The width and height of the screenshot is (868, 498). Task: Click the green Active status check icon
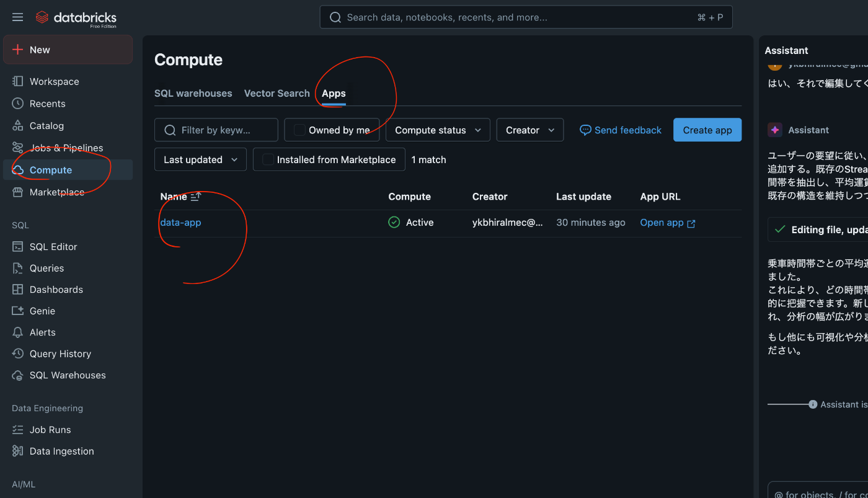click(x=394, y=222)
